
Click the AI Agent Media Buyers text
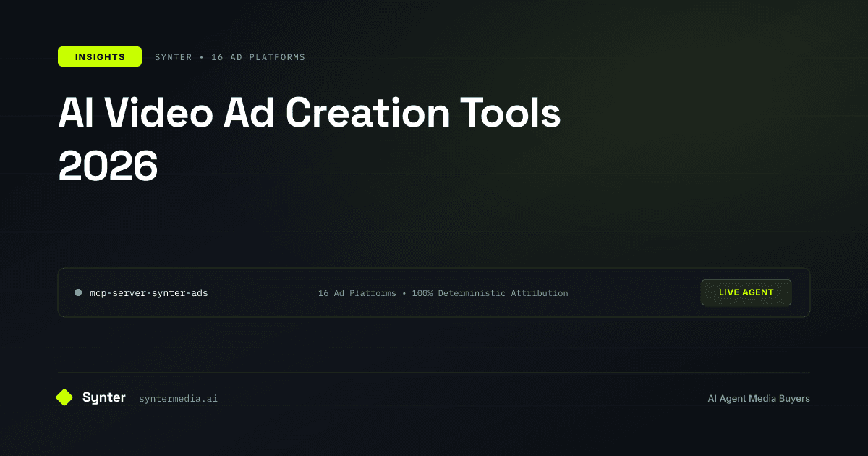pyautogui.click(x=759, y=398)
